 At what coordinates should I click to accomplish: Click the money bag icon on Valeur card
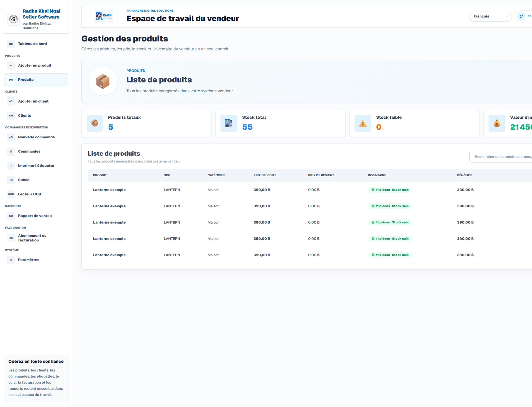pos(497,123)
